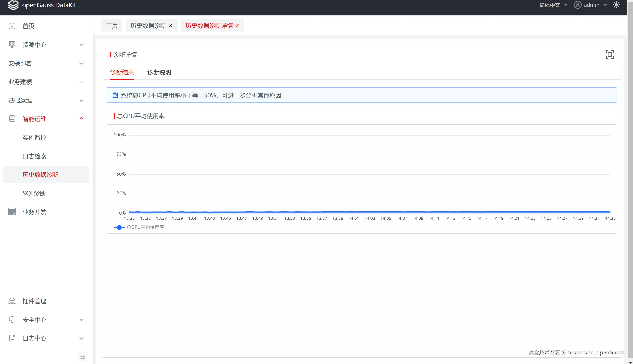
Task: Switch to the 诊断说明 tab
Action: 159,72
